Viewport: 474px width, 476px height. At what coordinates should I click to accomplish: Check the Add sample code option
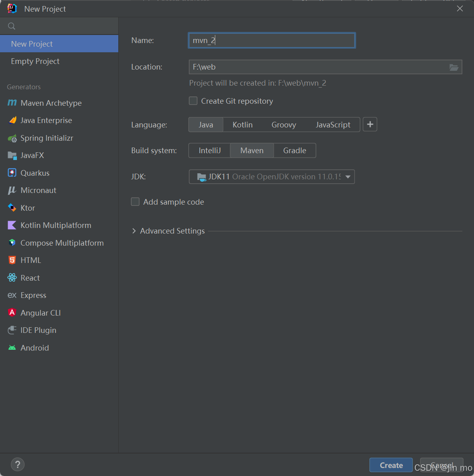tap(135, 201)
